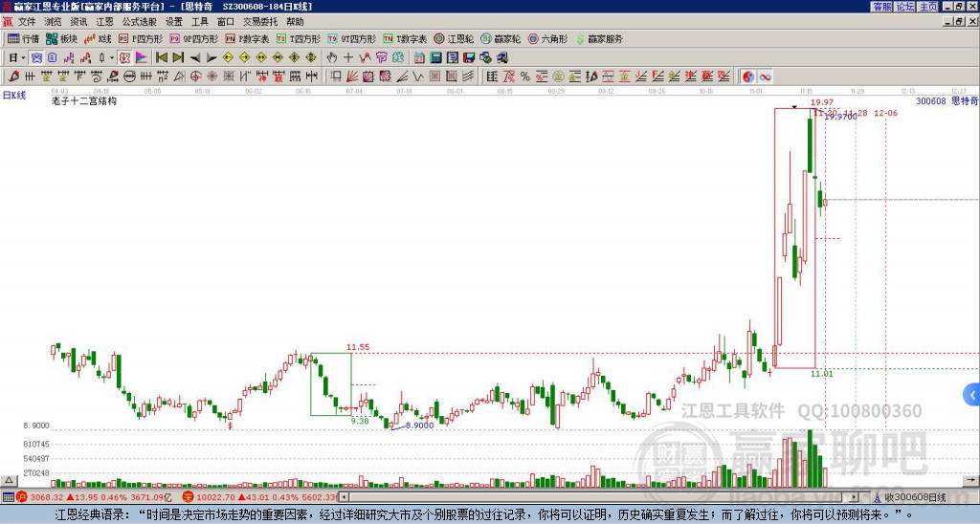Toggle the 权 adjustment icon
The height and width of the screenshot is (524, 980).
point(124,58)
